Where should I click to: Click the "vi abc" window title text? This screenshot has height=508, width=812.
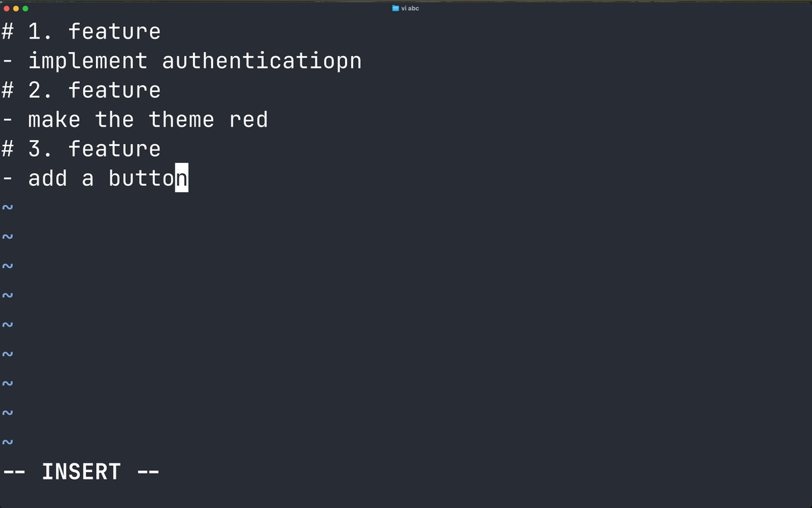click(x=410, y=8)
